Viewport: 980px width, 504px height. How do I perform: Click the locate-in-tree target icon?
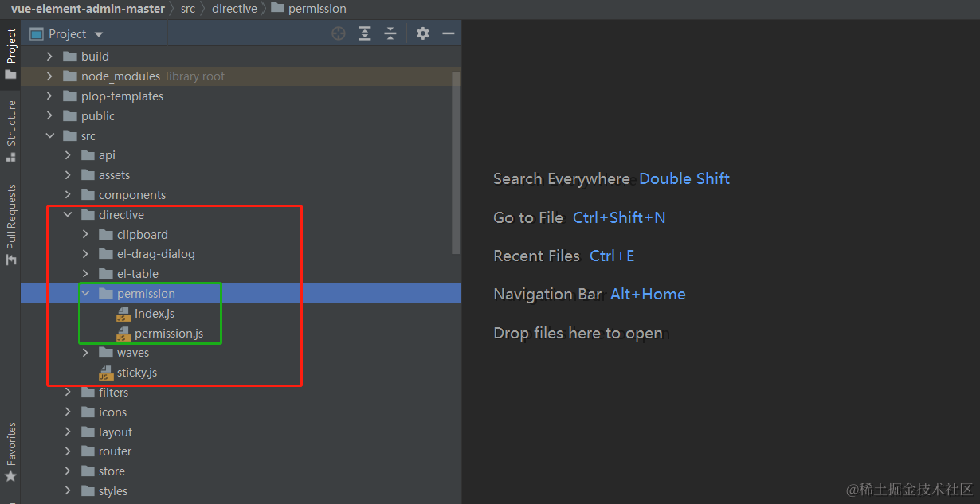(339, 33)
